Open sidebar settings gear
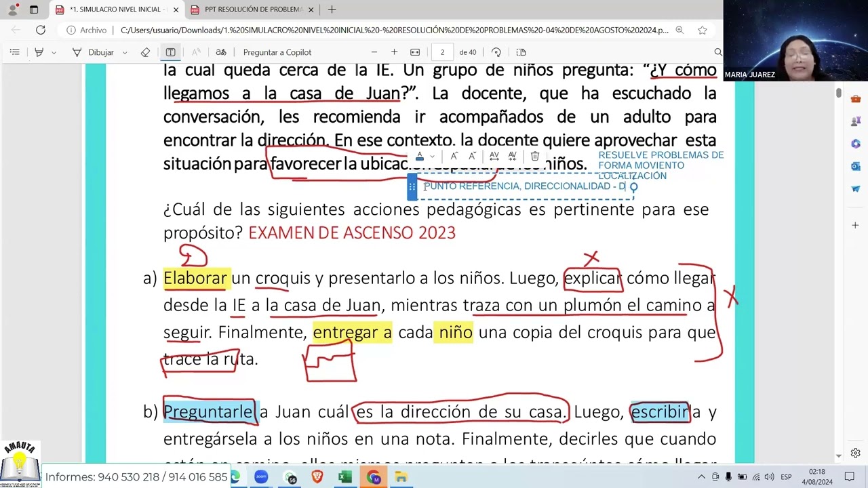The width and height of the screenshot is (868, 488). [856, 453]
